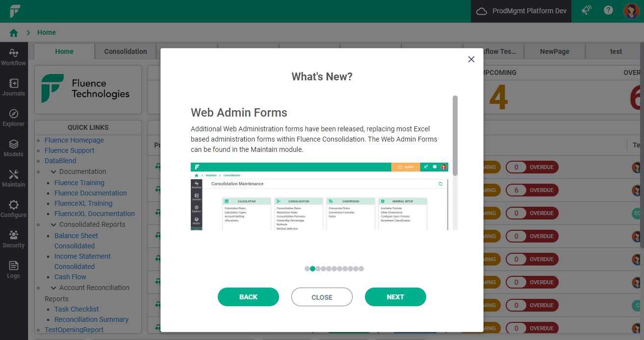The width and height of the screenshot is (644, 340).
Task: Open the Fluence Documentation link
Action: pyautogui.click(x=91, y=193)
